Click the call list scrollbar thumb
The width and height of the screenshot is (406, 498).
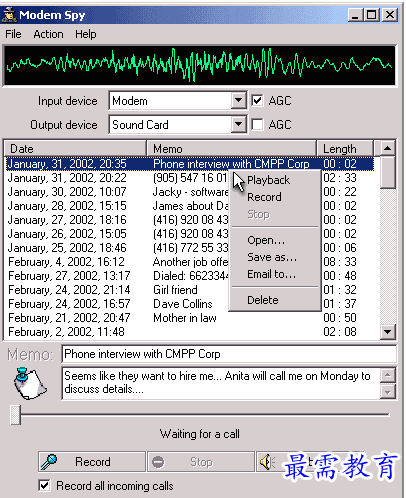coord(388,172)
